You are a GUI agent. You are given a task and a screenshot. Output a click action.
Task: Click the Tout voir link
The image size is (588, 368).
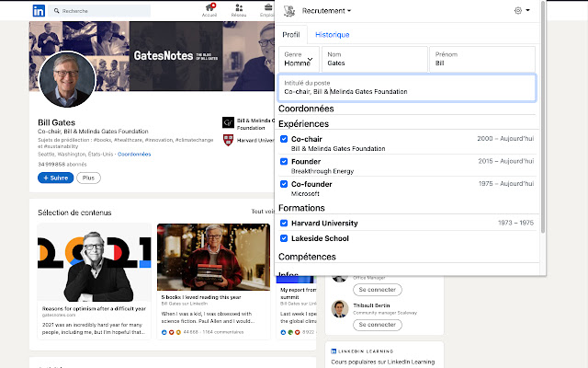[x=263, y=212]
